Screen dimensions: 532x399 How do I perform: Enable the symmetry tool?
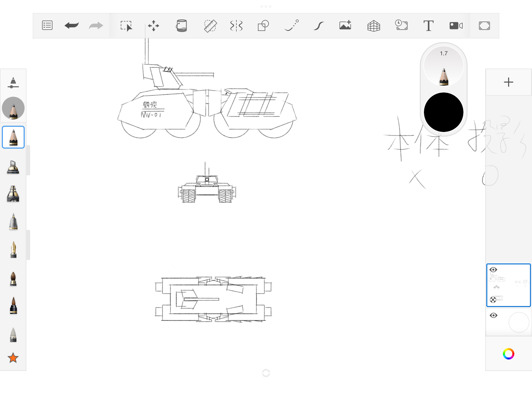click(236, 26)
